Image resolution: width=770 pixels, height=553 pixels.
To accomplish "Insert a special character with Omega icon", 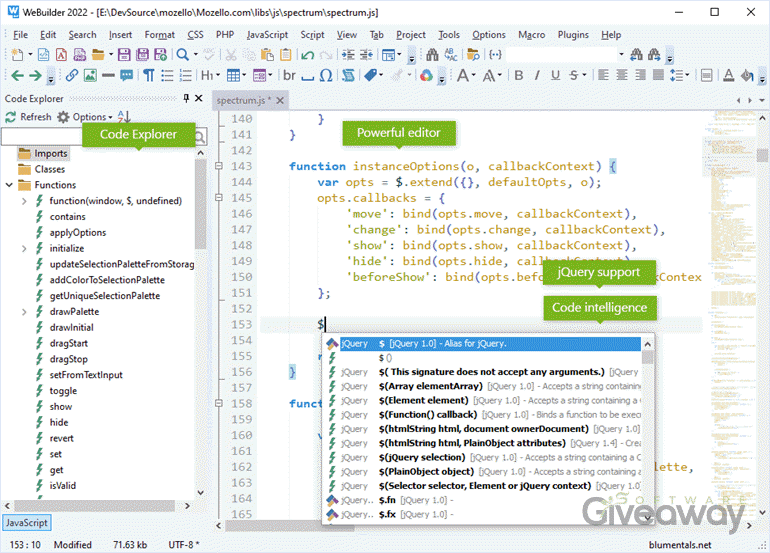I will point(326,75).
